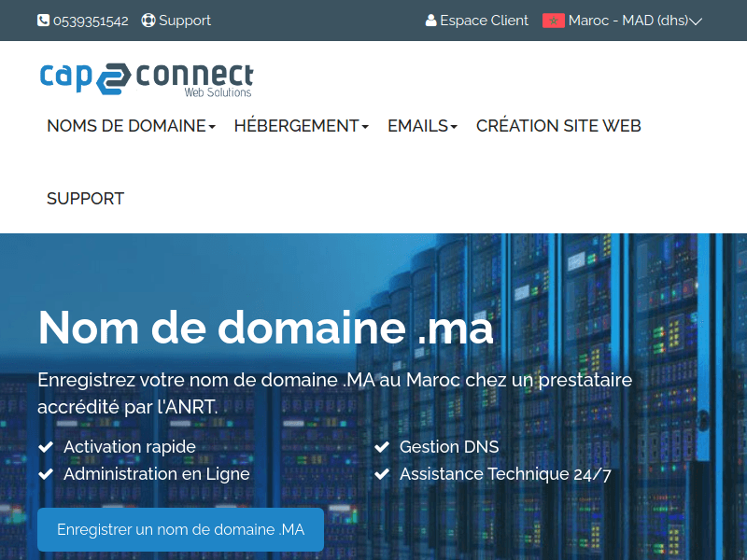Click the checkmark beside Administration en Ligne
The image size is (747, 560).
pos(45,473)
